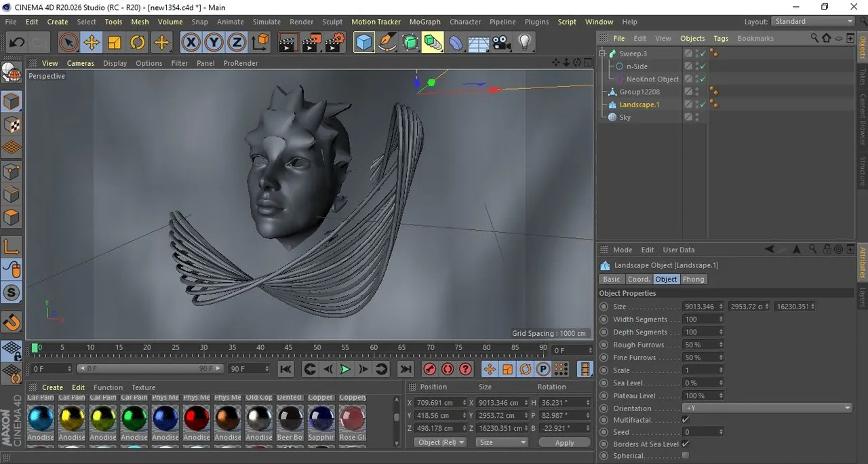Image resolution: width=868 pixels, height=464 pixels.
Task: Activate the Scale tool in top toolbar
Action: pos(115,43)
